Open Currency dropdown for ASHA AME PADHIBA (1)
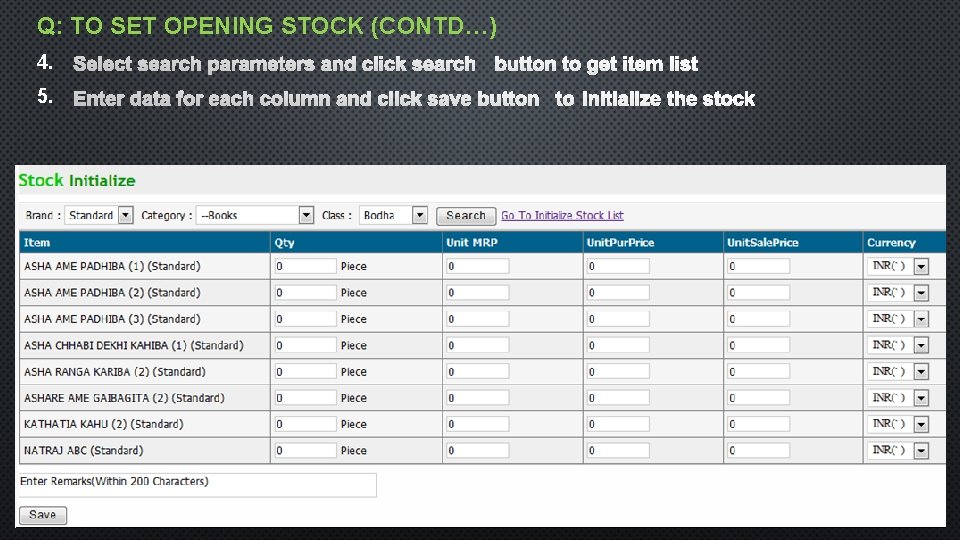 coord(899,266)
